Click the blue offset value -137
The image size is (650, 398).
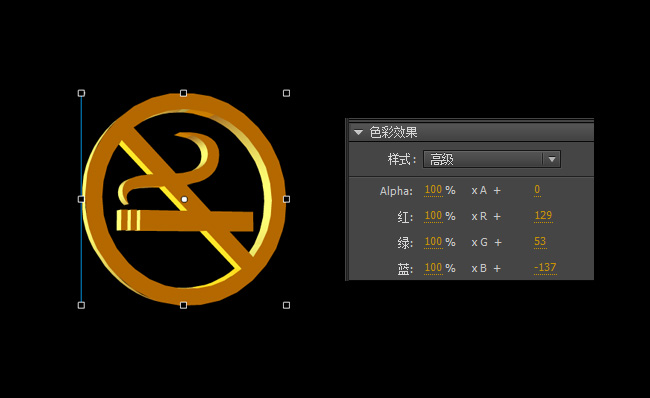[545, 268]
